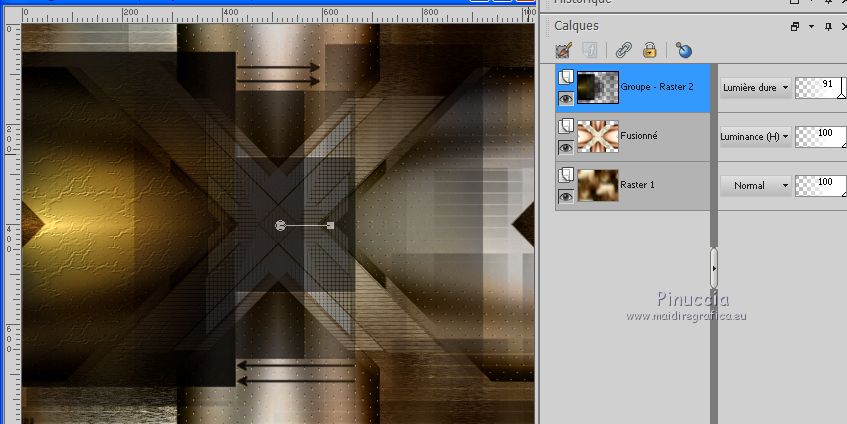Viewport: 847px width, 424px height.
Task: Click the rotation handle square on the canvas
Action: [x=331, y=226]
